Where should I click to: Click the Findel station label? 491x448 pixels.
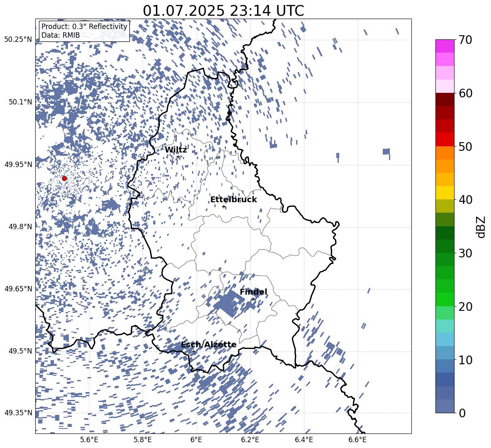(x=253, y=292)
